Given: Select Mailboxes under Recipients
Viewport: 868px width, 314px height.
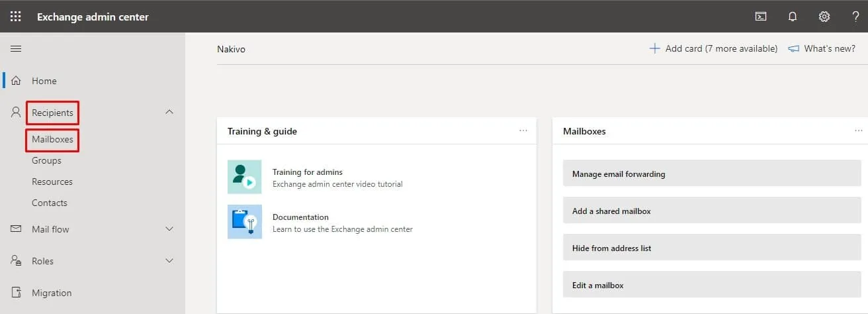Looking at the screenshot, I should (52, 140).
